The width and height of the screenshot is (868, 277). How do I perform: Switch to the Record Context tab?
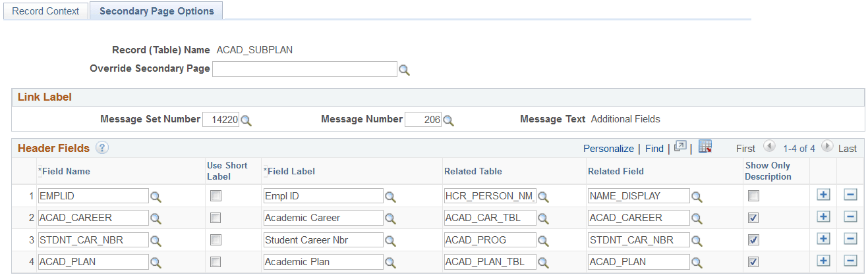click(x=45, y=11)
